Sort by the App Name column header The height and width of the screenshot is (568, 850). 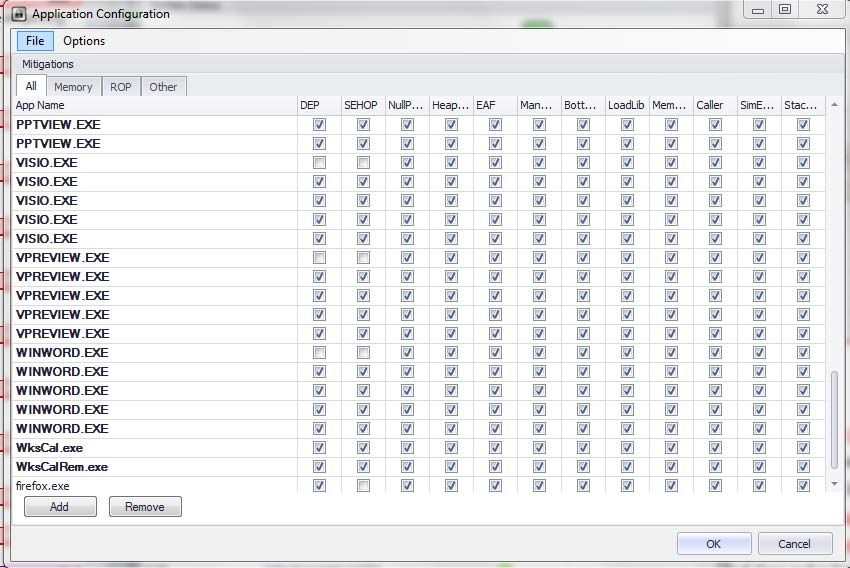tap(154, 105)
